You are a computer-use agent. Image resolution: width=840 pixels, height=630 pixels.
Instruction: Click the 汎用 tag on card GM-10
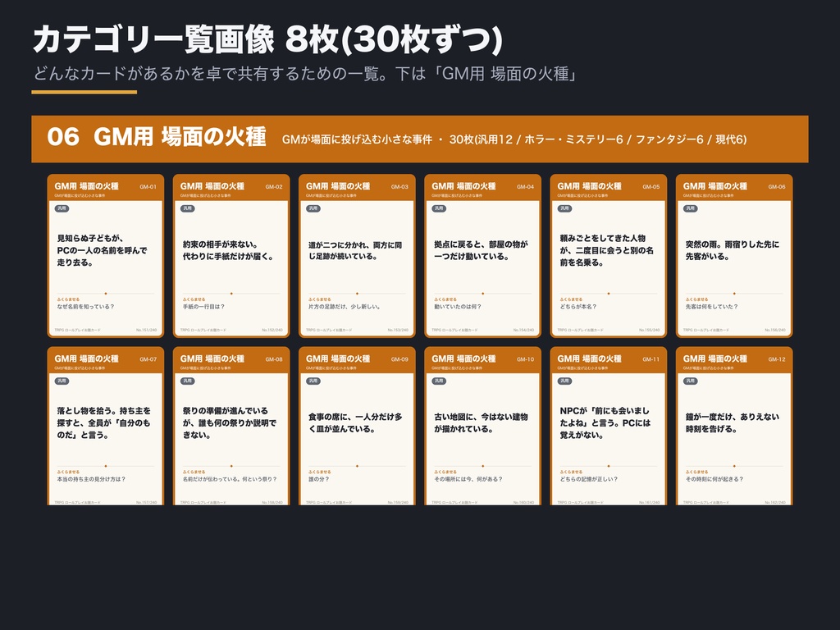[439, 381]
